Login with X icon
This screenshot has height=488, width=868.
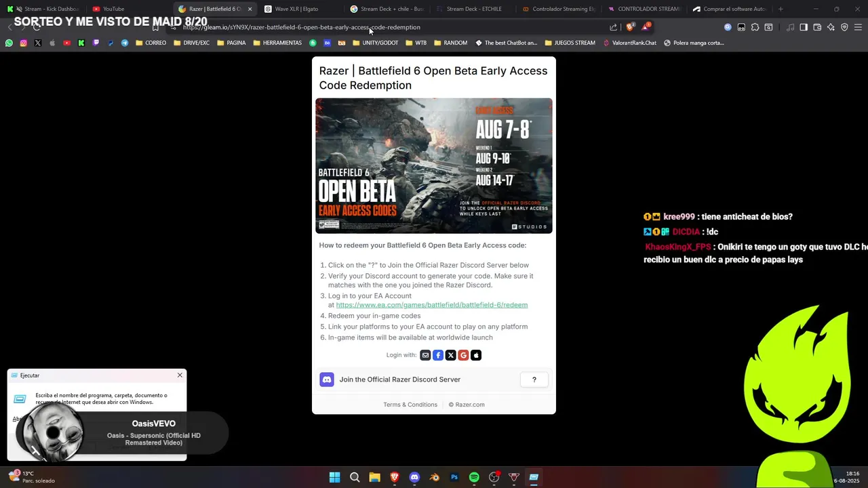451,355
